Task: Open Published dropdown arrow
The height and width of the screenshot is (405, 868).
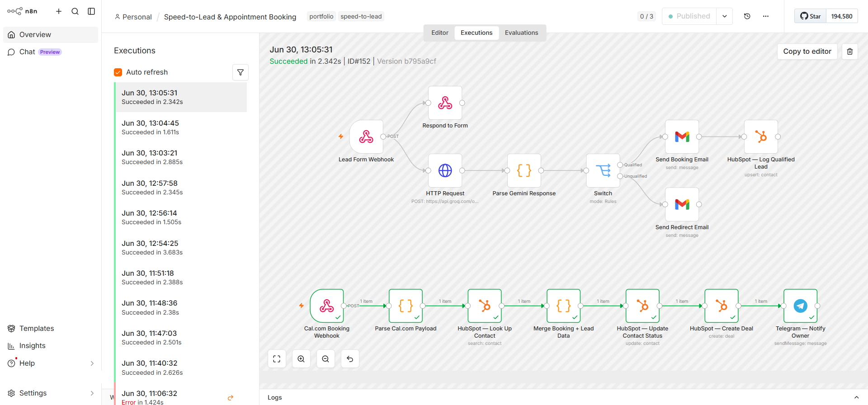Action: click(x=724, y=16)
